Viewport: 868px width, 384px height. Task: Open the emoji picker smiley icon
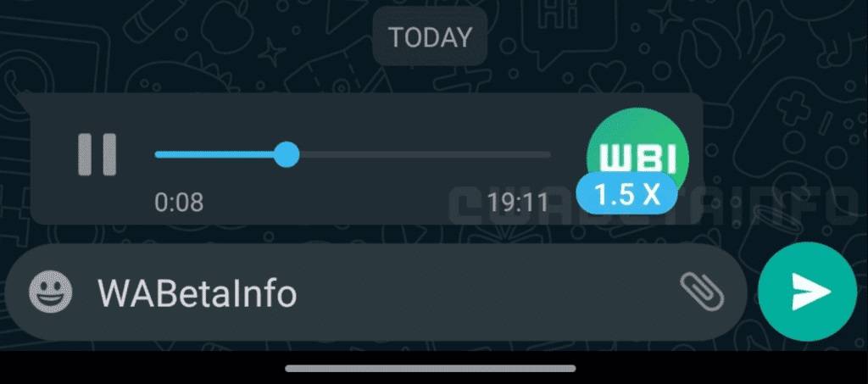[x=50, y=292]
